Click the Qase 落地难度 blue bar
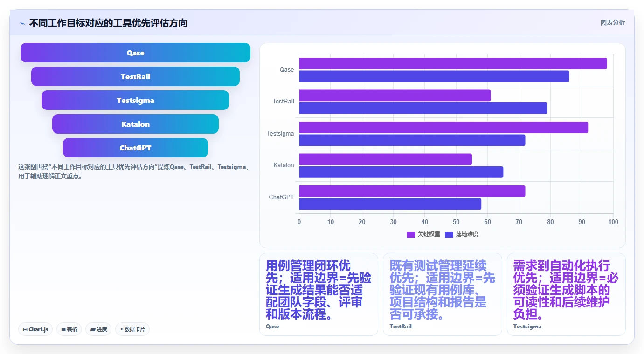This screenshot has width=644, height=354. click(434, 76)
